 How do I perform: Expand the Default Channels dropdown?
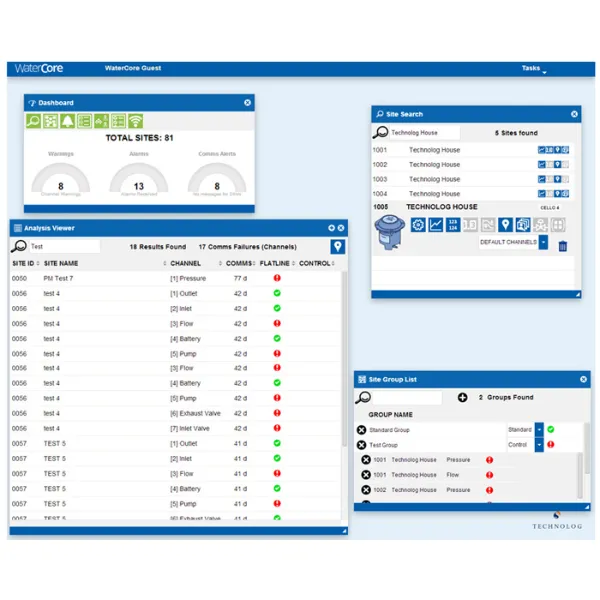click(543, 242)
